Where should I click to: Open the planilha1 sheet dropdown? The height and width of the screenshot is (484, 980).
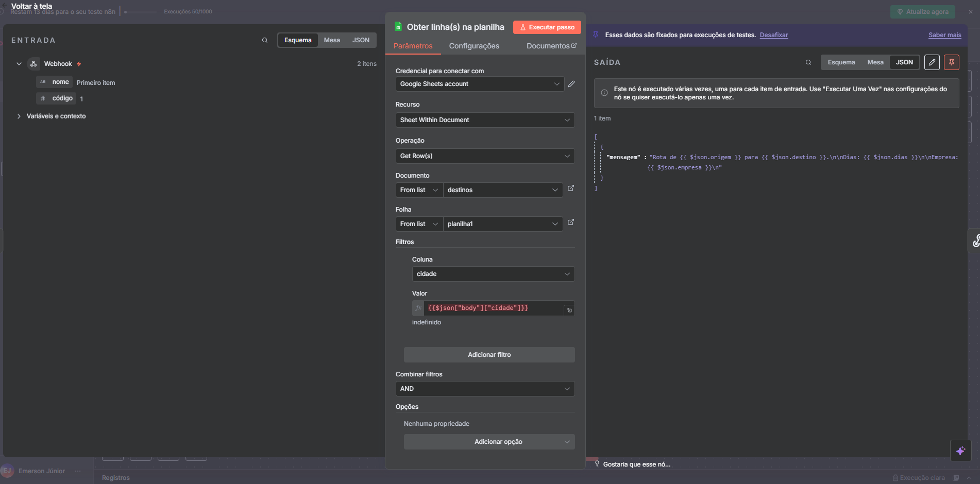[503, 224]
